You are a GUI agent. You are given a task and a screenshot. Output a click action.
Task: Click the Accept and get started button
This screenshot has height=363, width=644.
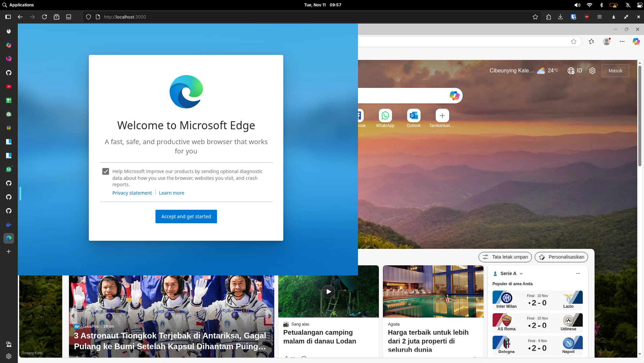(186, 217)
